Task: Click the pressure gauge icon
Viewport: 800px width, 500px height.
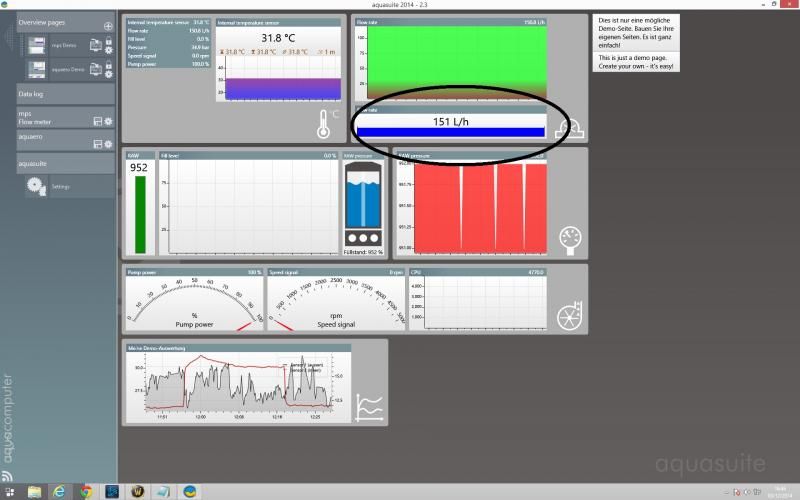Action: [x=570, y=237]
